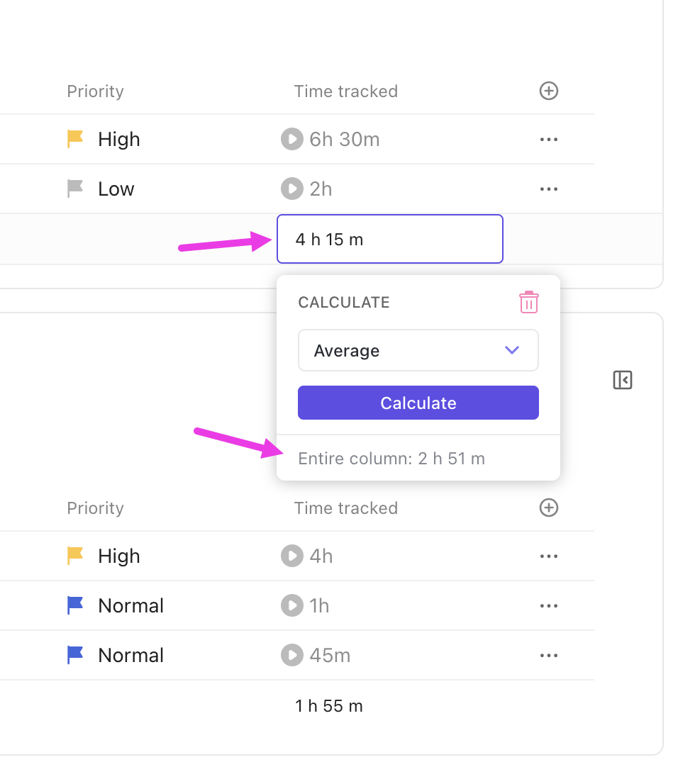Screen dimensions: 678x784
Task: Start timer on the 1h task
Action: 291,605
